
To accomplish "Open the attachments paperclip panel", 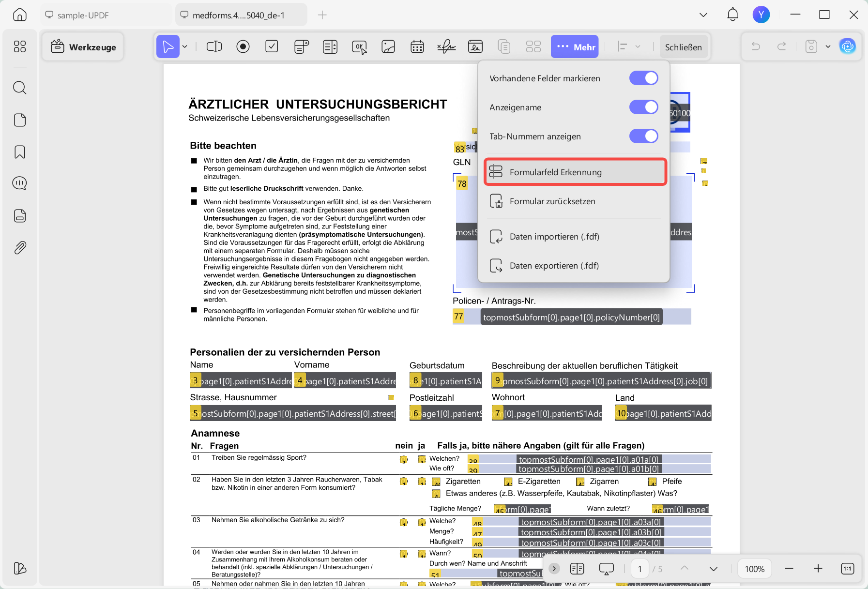I will click(x=20, y=248).
